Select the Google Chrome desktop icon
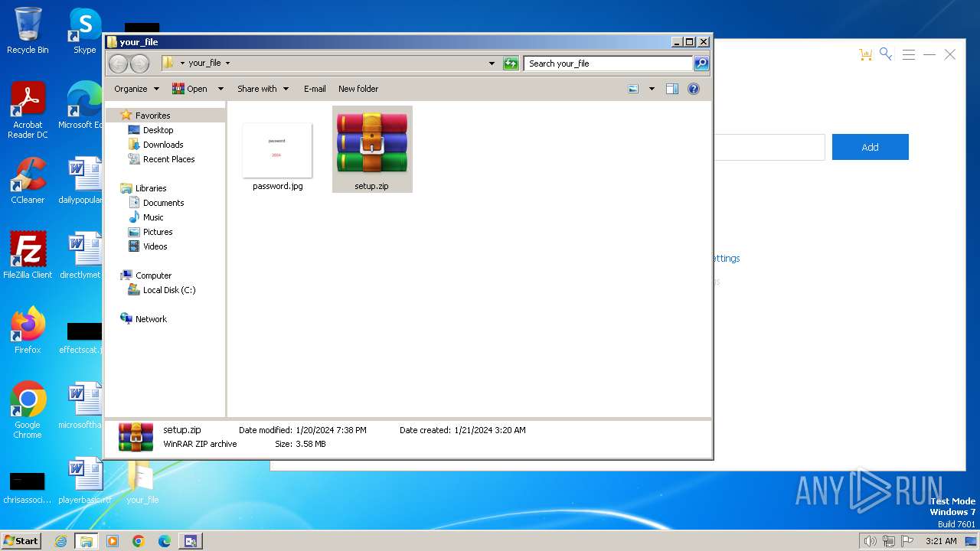The width and height of the screenshot is (980, 551). point(28,409)
